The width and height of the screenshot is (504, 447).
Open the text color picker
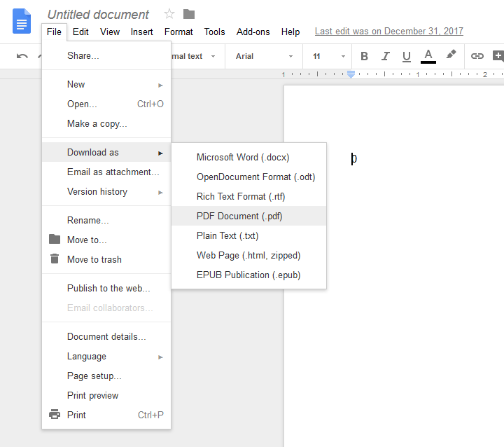[x=428, y=57]
